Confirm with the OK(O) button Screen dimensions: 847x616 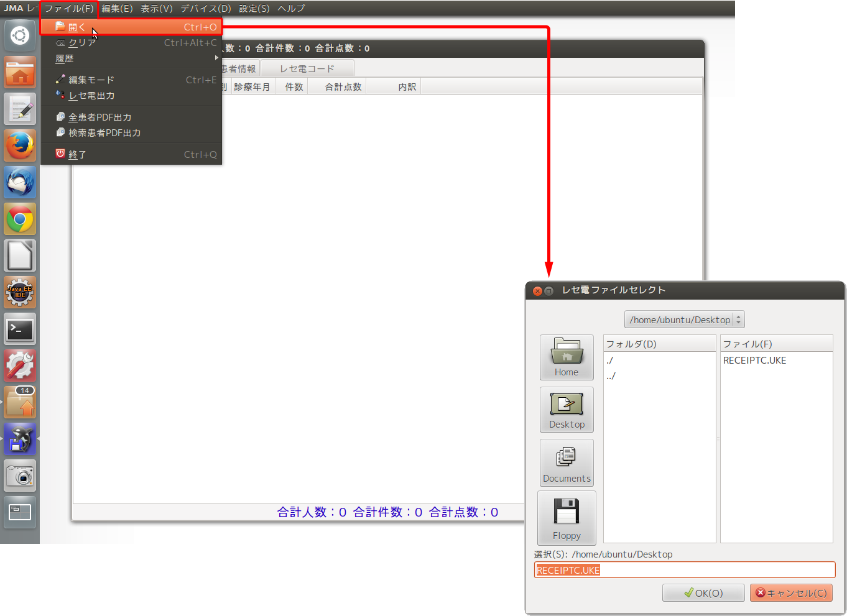point(703,593)
